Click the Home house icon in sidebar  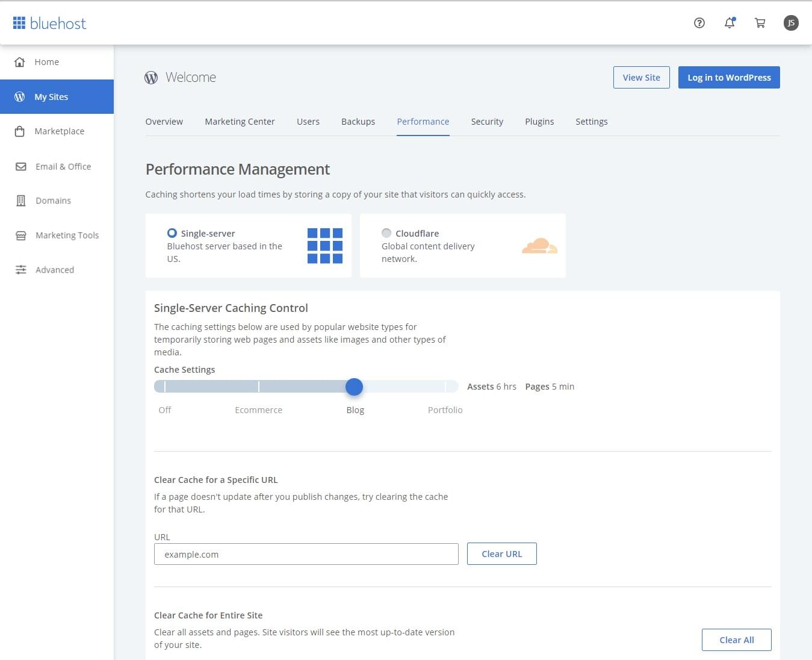pos(20,62)
